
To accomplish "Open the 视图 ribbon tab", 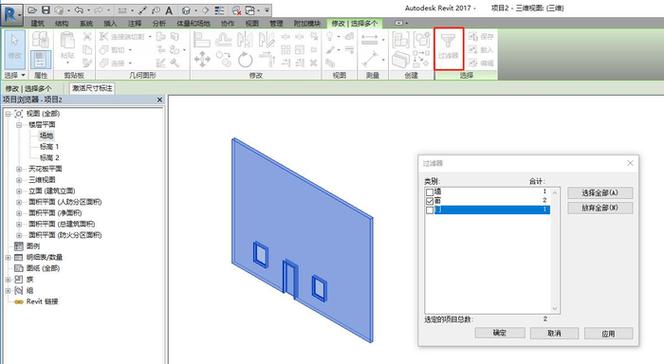I will pyautogui.click(x=252, y=23).
